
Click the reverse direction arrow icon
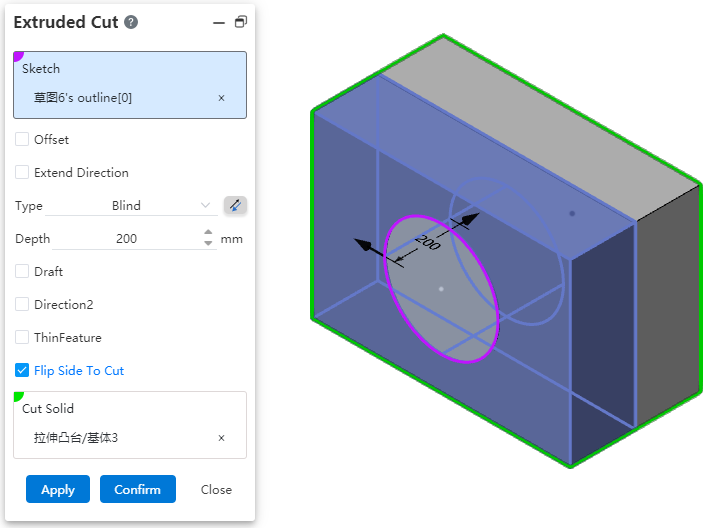235,205
